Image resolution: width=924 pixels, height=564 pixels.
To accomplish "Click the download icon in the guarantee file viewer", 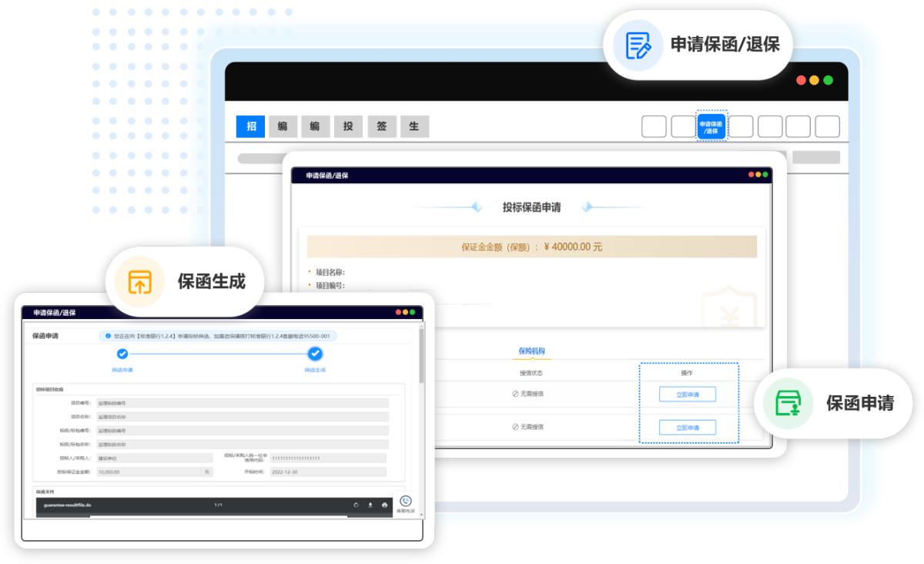I will point(370,505).
